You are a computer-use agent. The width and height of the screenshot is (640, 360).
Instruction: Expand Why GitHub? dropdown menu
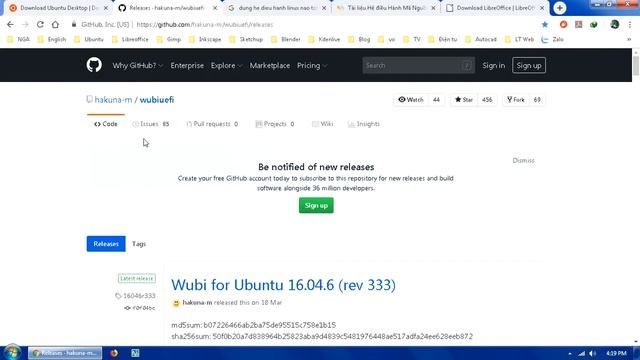pos(138,65)
